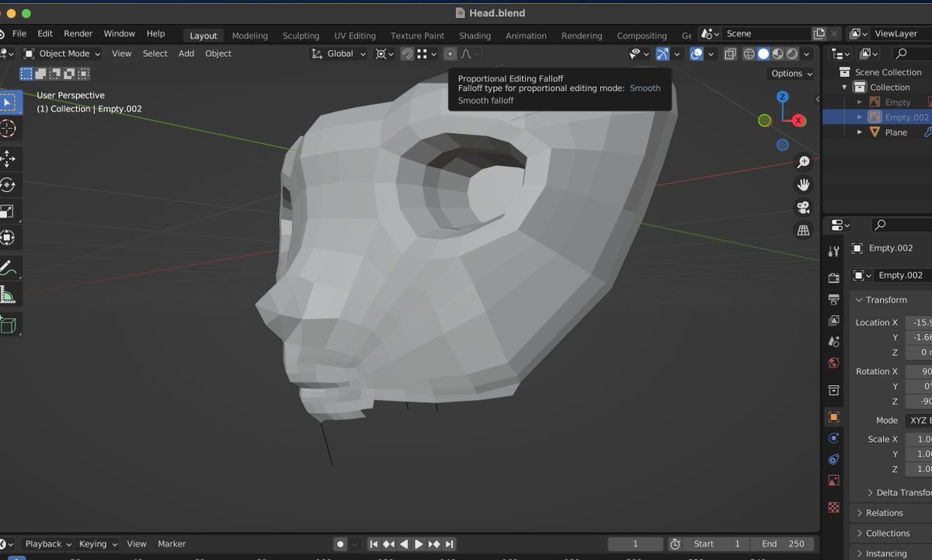932x560 pixels.
Task: Open the Tool properties tab
Action: [833, 252]
